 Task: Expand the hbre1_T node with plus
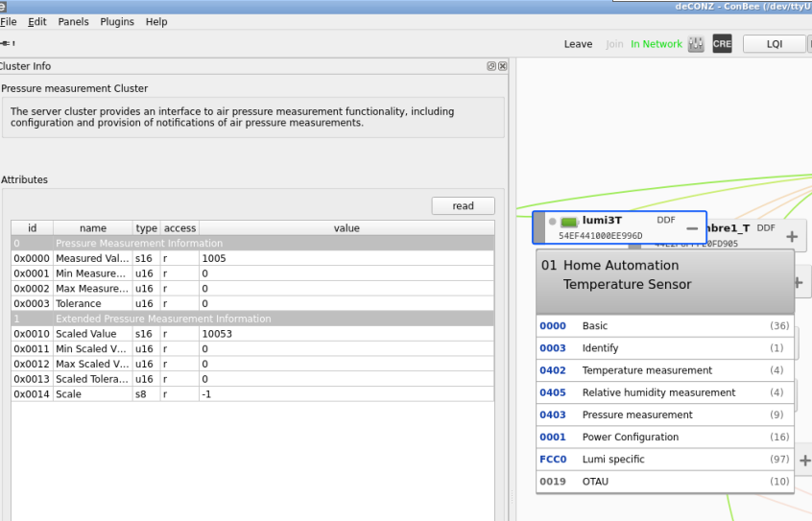pos(792,237)
